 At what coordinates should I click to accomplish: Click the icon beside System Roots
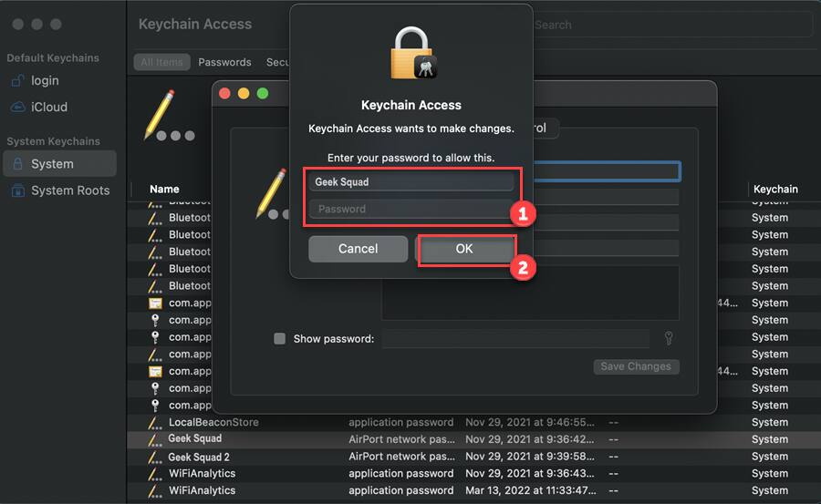18,190
